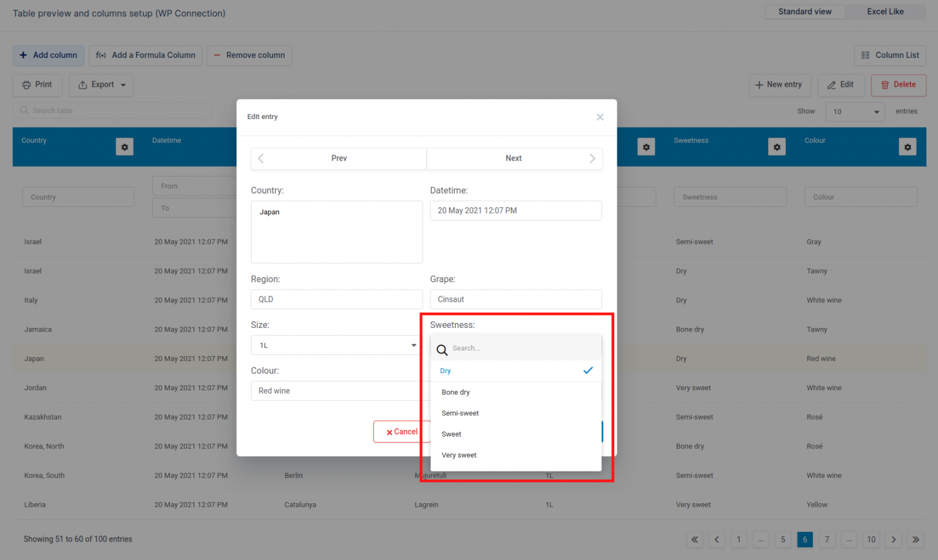Pick Very sweet option
Viewport: 938px width, 560px height.
click(x=516, y=455)
